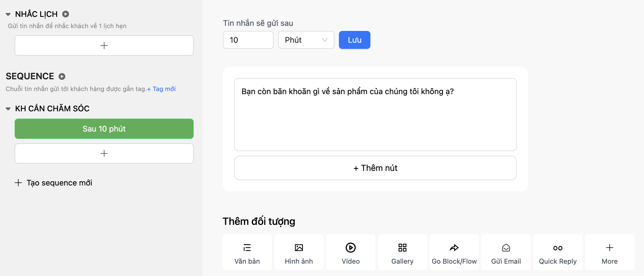Open More object options
Viewport: 644px width, 276px height.
click(610, 252)
